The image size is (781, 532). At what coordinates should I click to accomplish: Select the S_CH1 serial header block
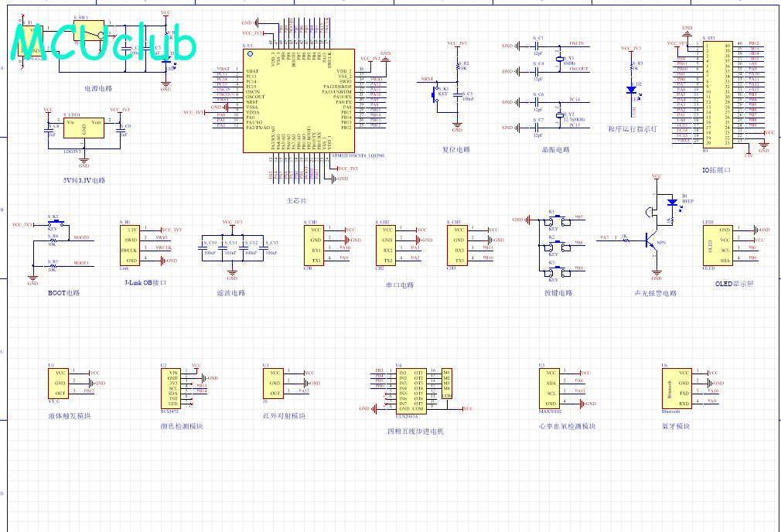coord(314,245)
